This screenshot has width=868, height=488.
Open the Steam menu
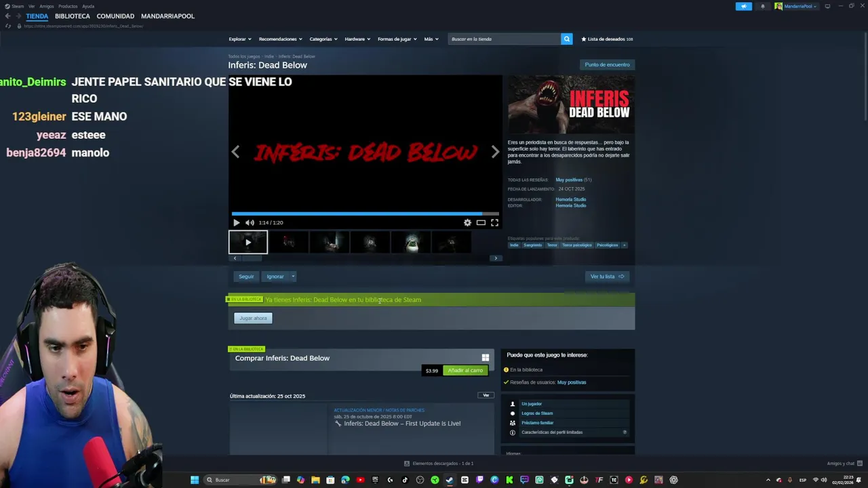14,6
